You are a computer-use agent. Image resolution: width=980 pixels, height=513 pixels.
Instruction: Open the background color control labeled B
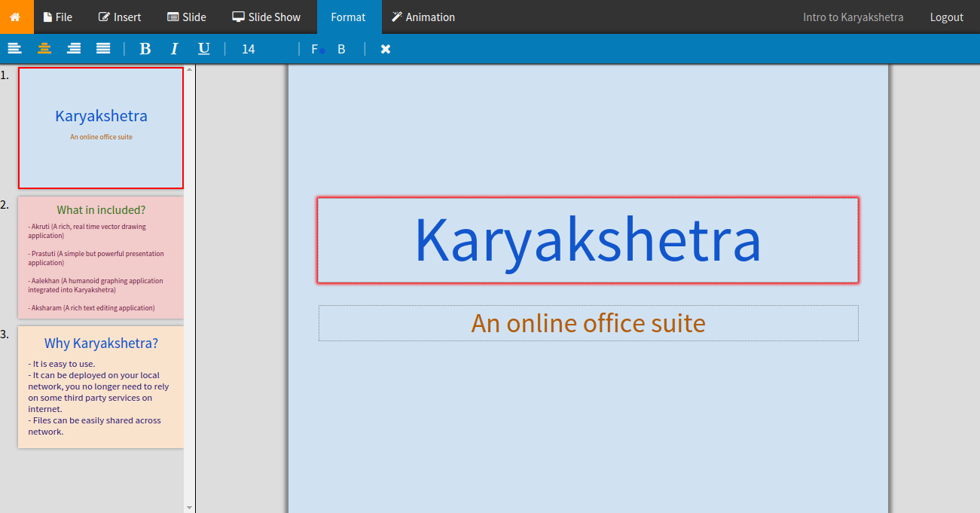[340, 48]
